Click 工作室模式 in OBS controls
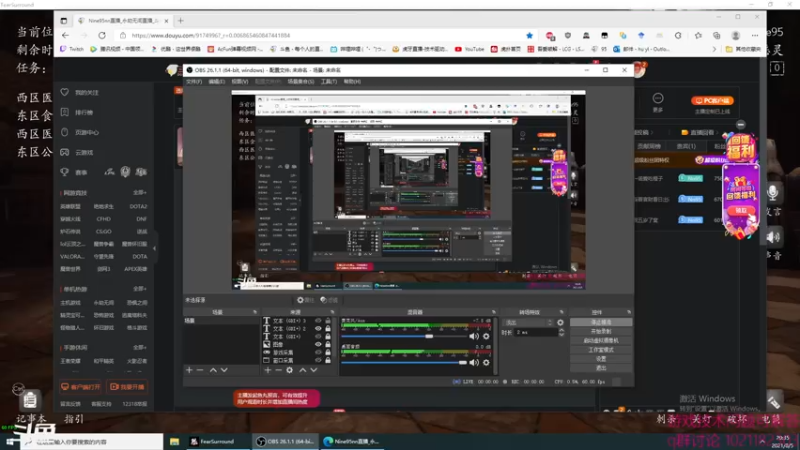 [601, 350]
